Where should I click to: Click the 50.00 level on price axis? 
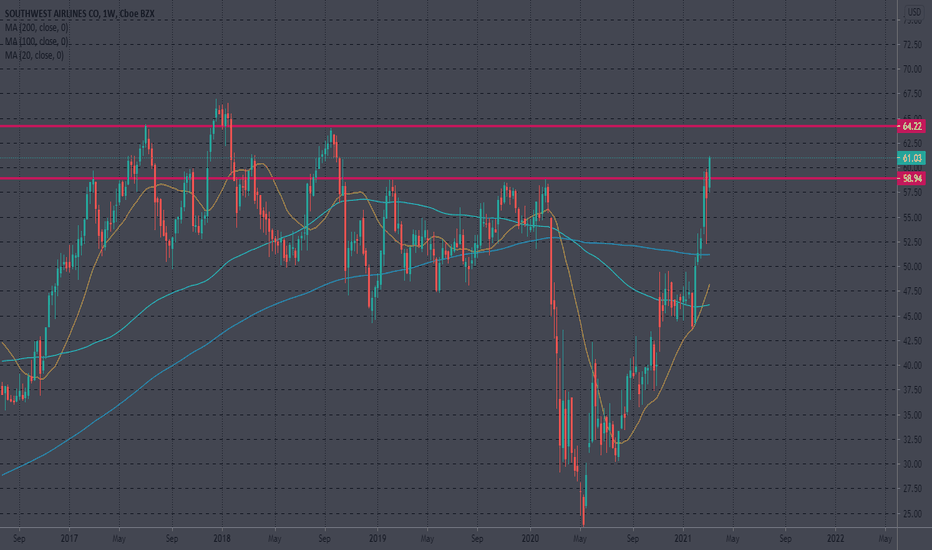[912, 267]
